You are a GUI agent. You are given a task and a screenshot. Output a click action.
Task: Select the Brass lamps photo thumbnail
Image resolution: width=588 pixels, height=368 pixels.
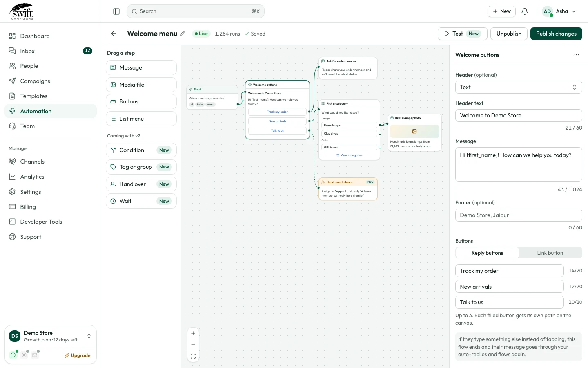(414, 131)
